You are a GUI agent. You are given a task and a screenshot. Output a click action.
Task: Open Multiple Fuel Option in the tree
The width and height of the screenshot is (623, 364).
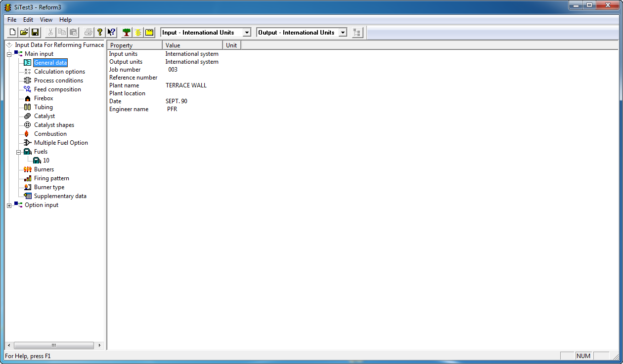point(61,143)
